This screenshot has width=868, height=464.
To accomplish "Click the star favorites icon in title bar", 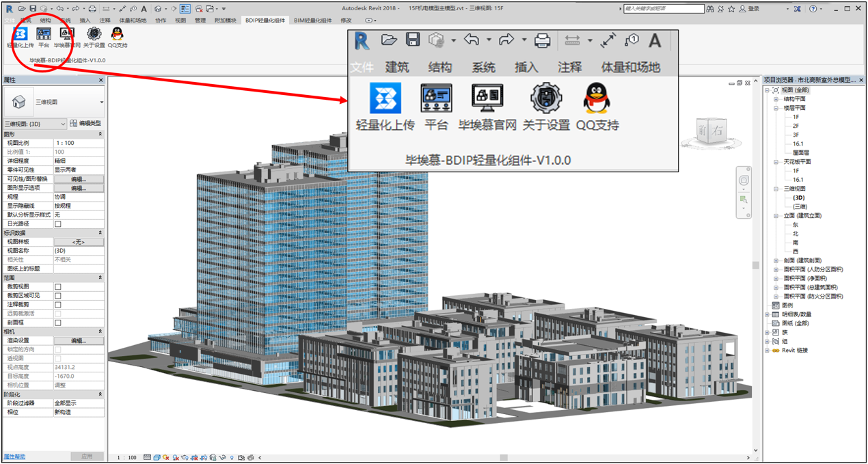I will pyautogui.click(x=732, y=9).
